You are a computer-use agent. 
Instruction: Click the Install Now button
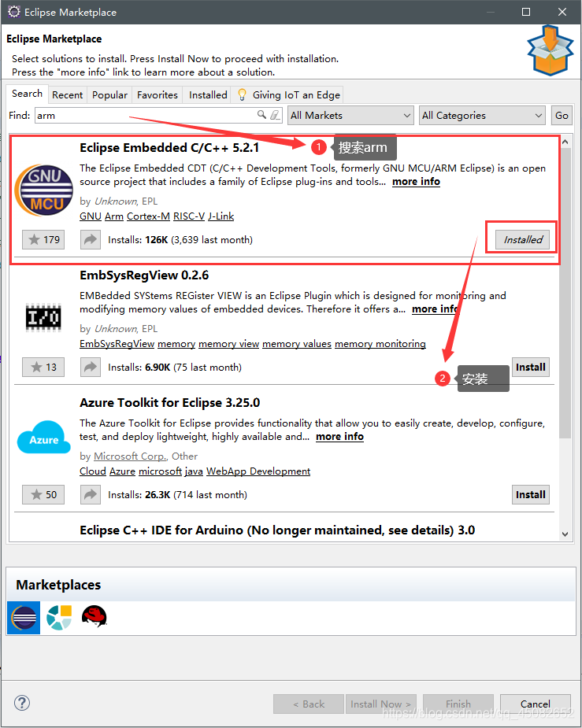click(381, 704)
